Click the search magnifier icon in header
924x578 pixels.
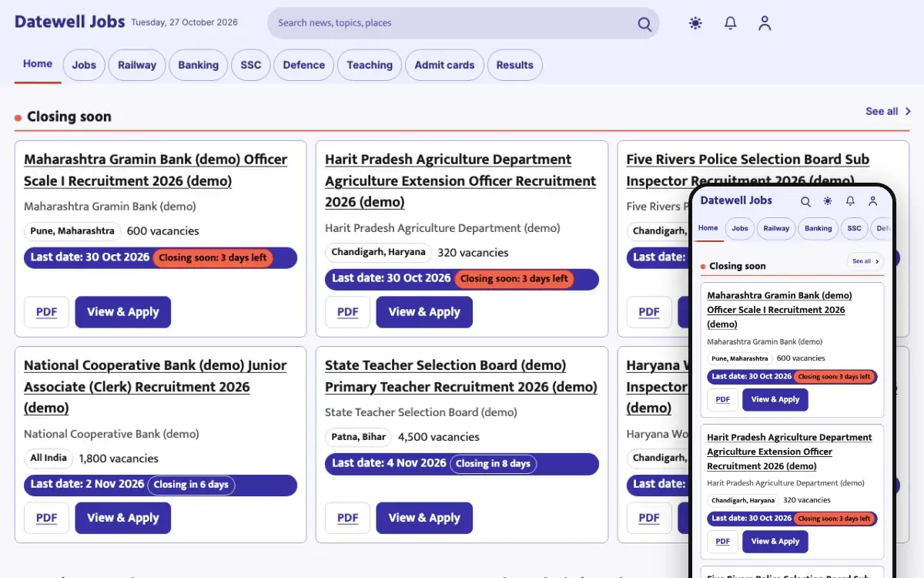[644, 24]
